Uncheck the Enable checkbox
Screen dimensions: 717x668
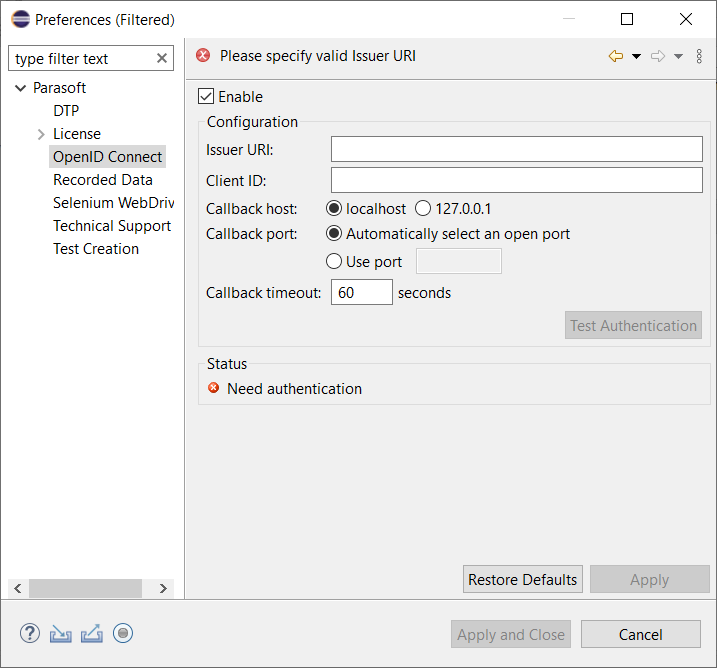point(206,96)
